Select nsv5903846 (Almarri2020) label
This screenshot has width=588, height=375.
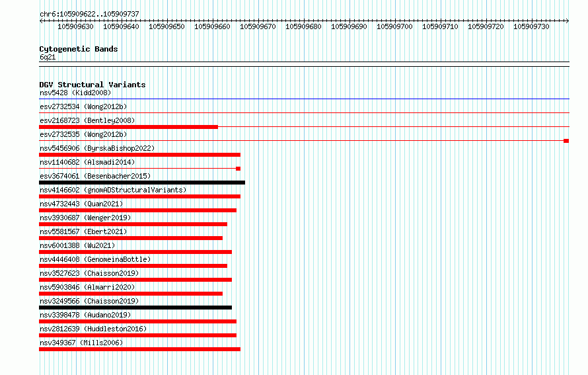(x=87, y=287)
